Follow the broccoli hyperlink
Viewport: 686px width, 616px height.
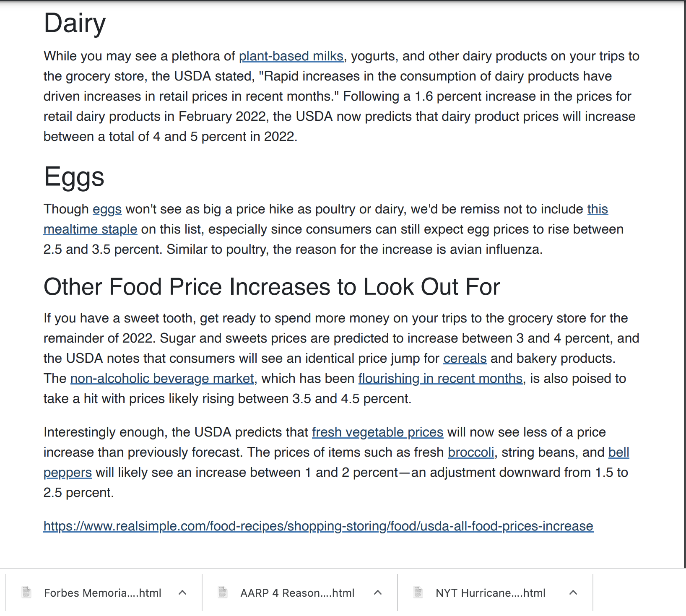coord(470,452)
